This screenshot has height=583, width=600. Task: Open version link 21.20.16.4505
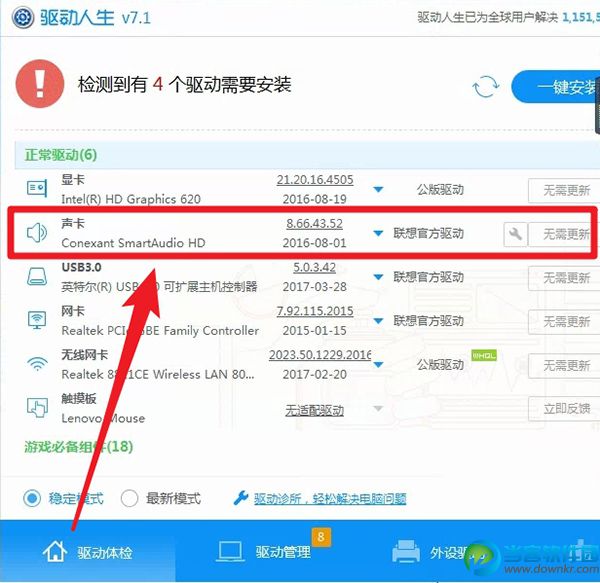tap(315, 180)
